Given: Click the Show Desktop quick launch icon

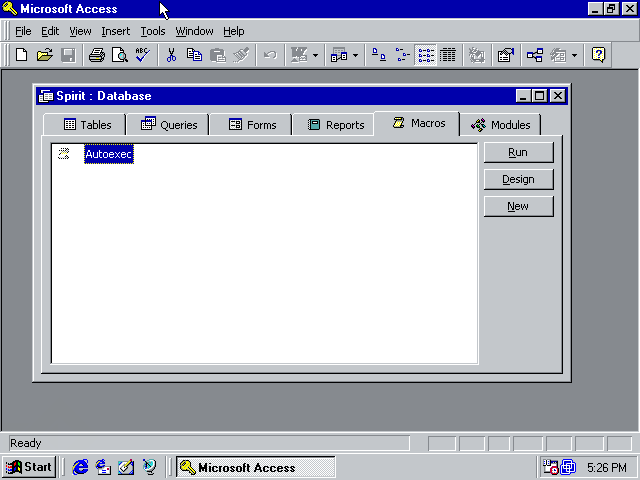Looking at the screenshot, I should (x=126, y=467).
